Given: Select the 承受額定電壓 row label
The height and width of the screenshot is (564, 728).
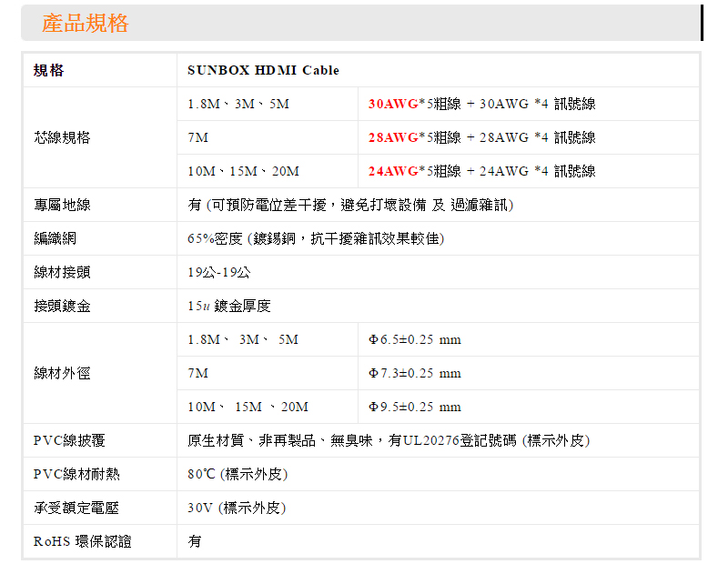Looking at the screenshot, I should tap(76, 508).
